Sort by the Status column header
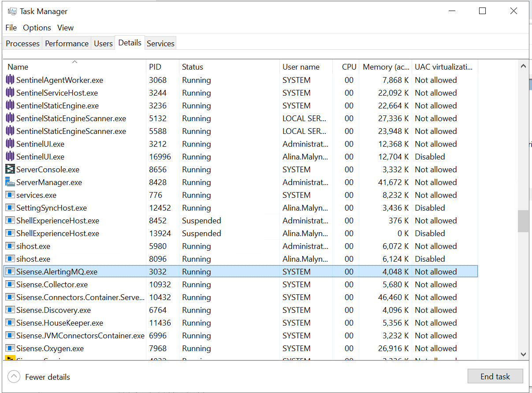 [x=229, y=67]
